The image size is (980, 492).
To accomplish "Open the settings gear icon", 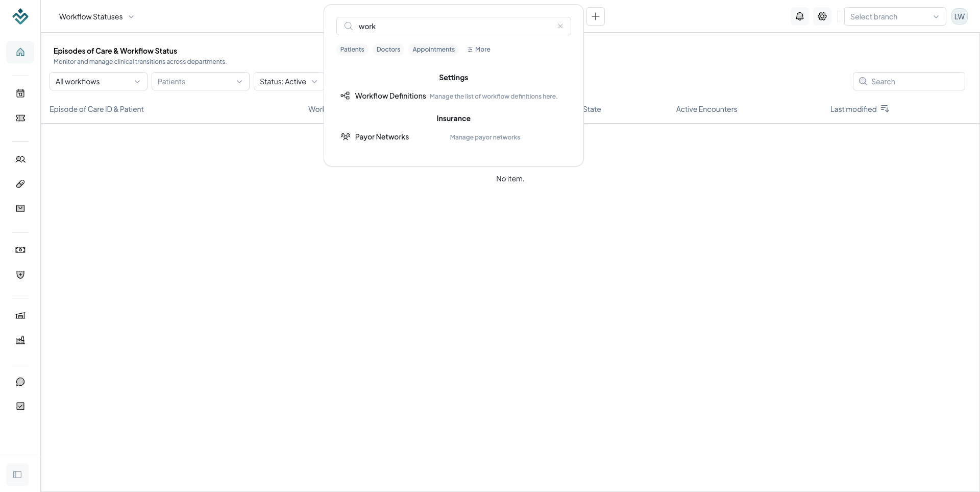I will 822,16.
